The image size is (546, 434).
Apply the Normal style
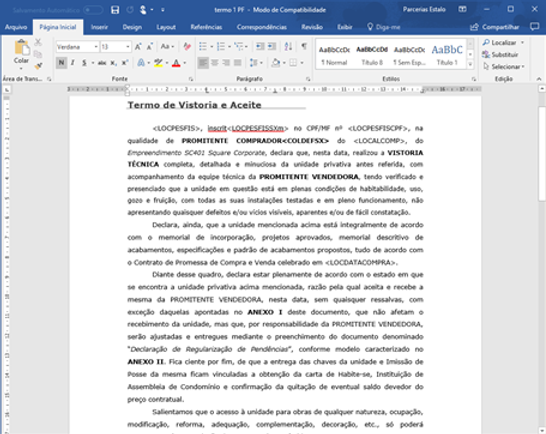(334, 55)
